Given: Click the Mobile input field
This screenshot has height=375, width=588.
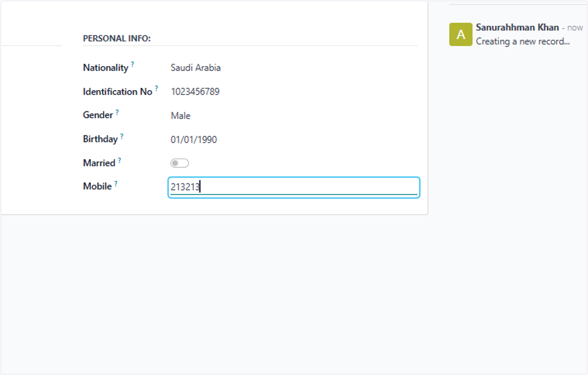Looking at the screenshot, I should (294, 187).
